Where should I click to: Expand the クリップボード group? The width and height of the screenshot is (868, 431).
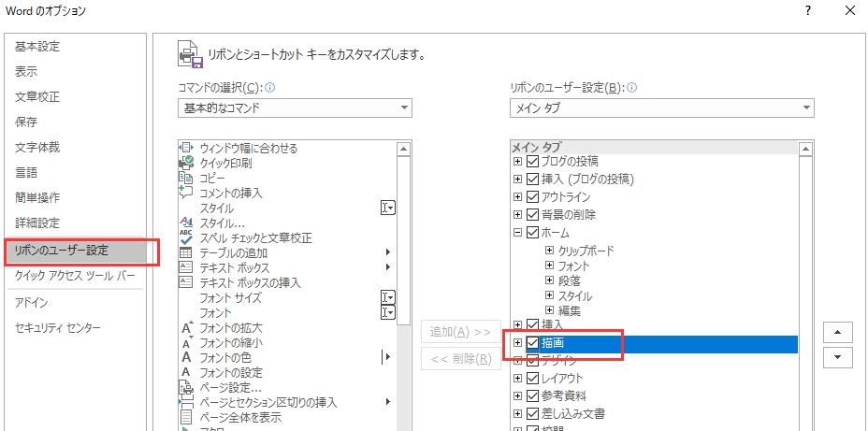pyautogui.click(x=549, y=251)
